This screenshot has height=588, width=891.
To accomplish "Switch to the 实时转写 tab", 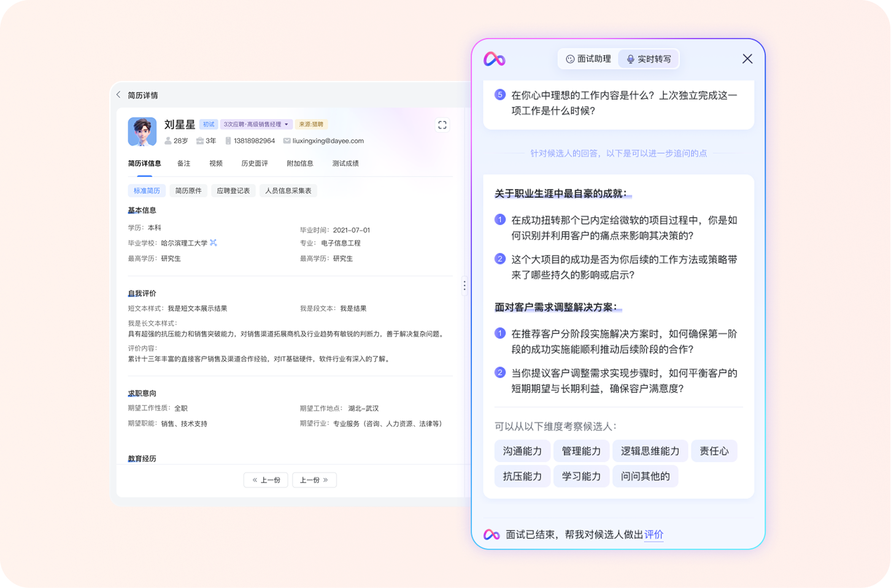I will (649, 59).
